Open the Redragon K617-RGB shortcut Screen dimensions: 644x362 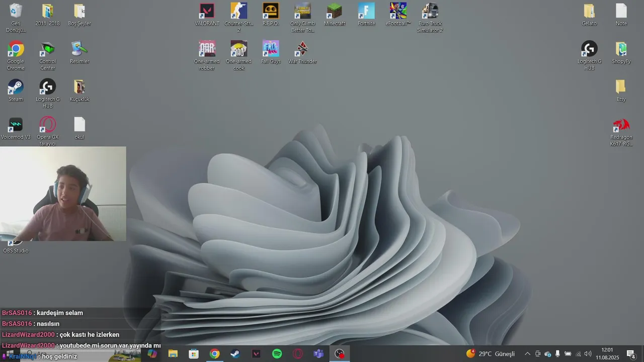pyautogui.click(x=621, y=131)
